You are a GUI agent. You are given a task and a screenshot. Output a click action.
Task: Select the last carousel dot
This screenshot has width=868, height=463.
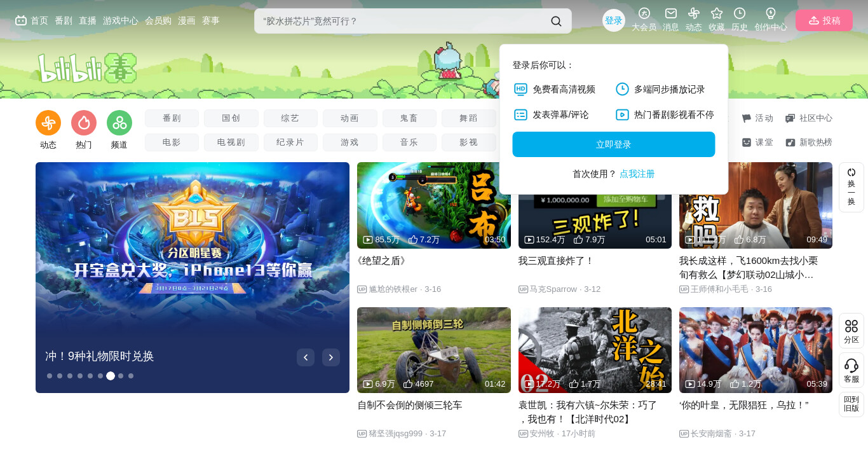(x=131, y=376)
